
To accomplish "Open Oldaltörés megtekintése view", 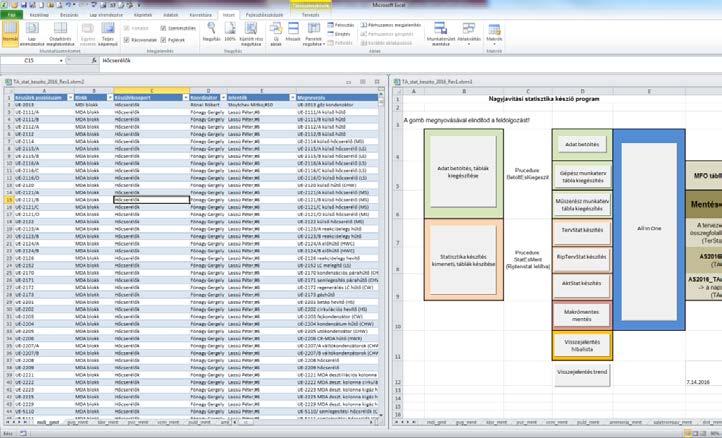I will click(60, 33).
